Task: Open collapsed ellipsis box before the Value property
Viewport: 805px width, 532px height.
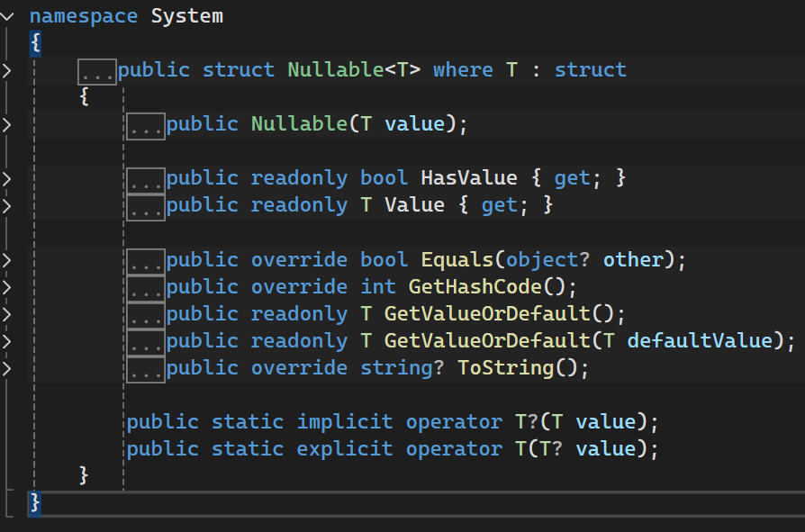Action: pyautogui.click(x=146, y=206)
